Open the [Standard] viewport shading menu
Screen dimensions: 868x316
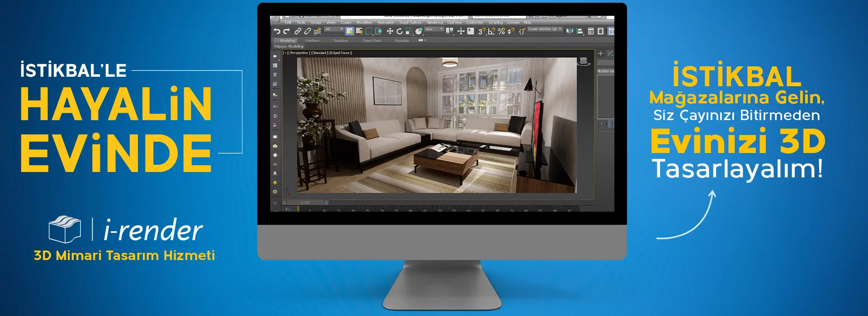click(x=319, y=53)
